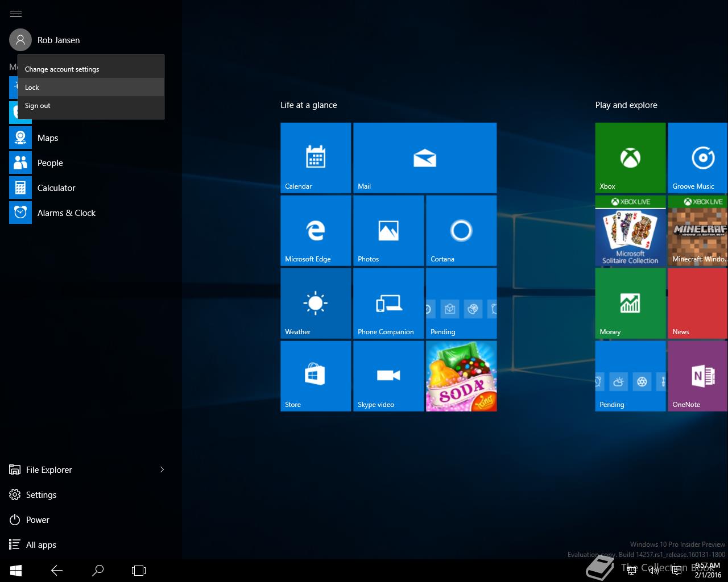728x582 pixels.
Task: Open the Photos tile
Action: click(388, 231)
